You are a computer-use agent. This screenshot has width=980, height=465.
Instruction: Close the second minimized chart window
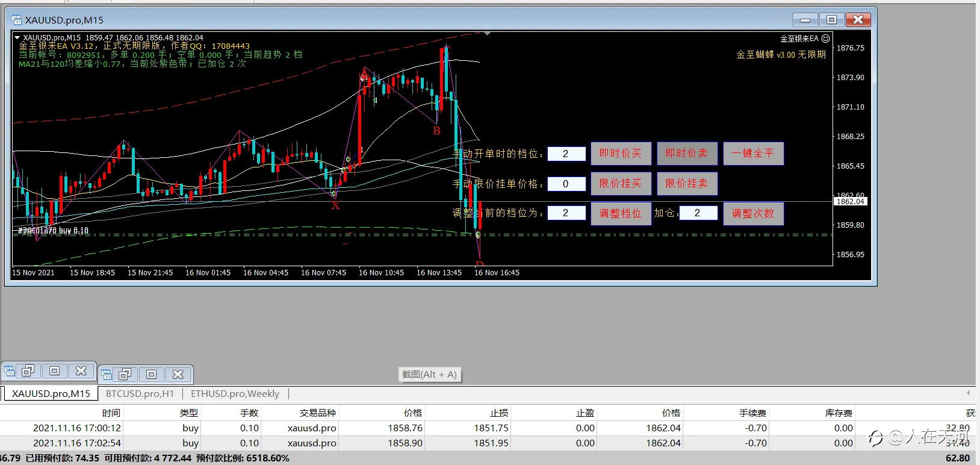(178, 375)
